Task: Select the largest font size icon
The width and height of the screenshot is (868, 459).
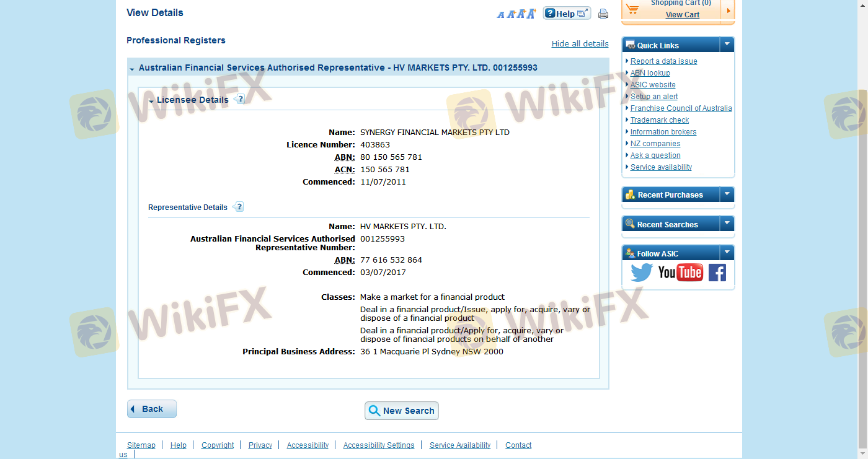Action: pyautogui.click(x=531, y=14)
